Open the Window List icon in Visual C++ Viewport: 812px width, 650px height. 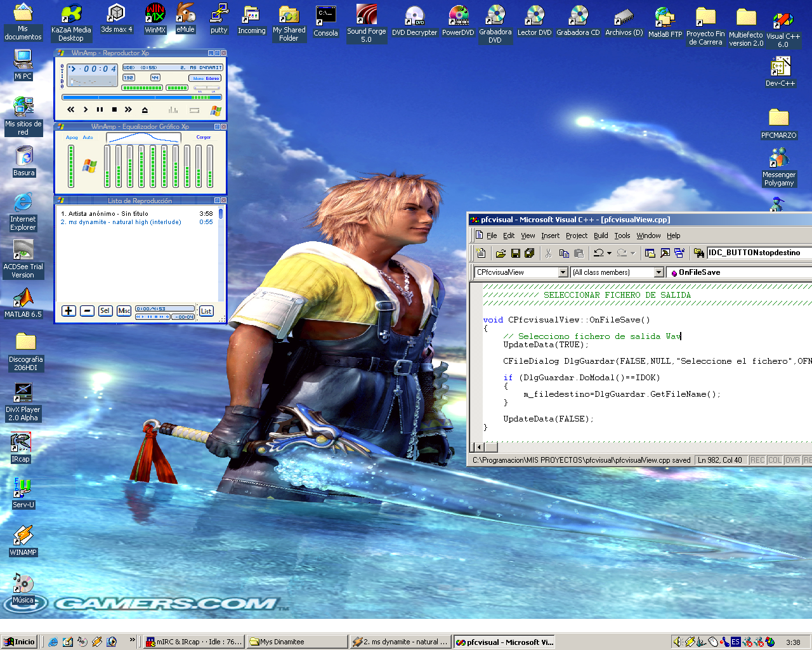click(679, 253)
